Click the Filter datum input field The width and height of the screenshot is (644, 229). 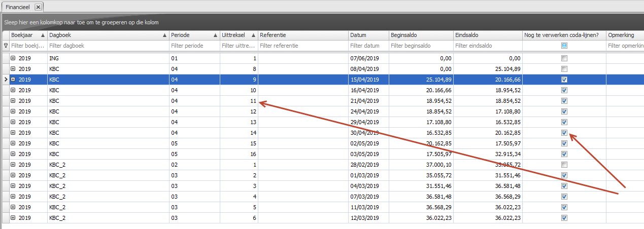(368, 46)
